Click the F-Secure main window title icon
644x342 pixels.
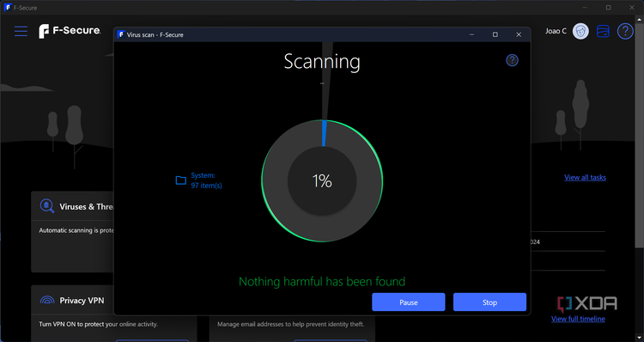[x=8, y=8]
